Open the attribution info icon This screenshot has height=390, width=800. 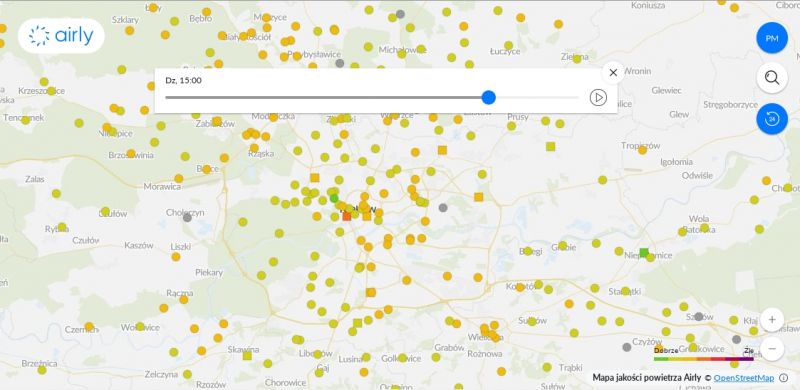click(784, 378)
